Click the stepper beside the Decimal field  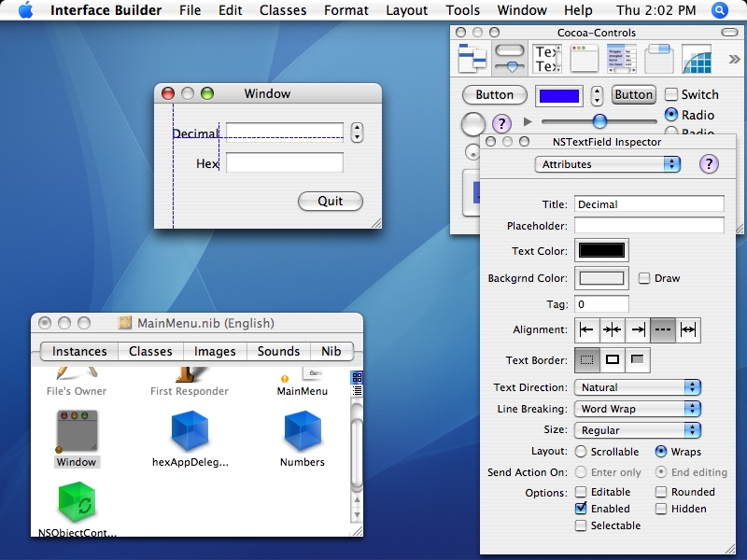[357, 133]
